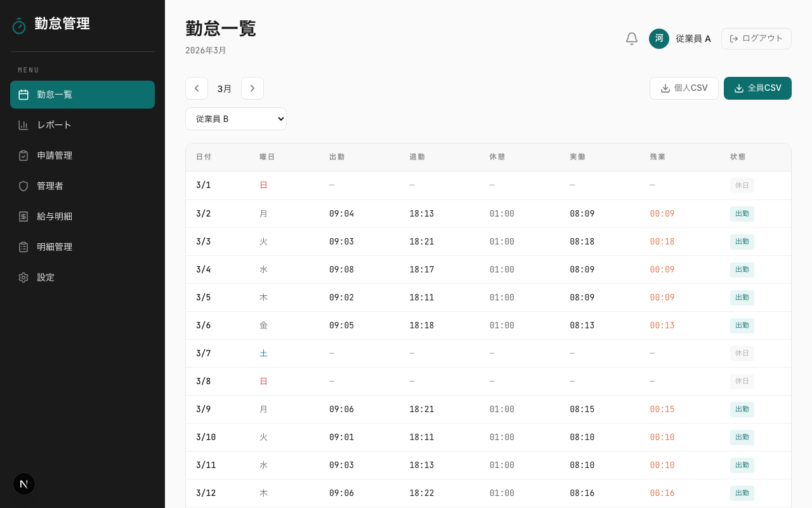Click the notification bell icon

(631, 39)
